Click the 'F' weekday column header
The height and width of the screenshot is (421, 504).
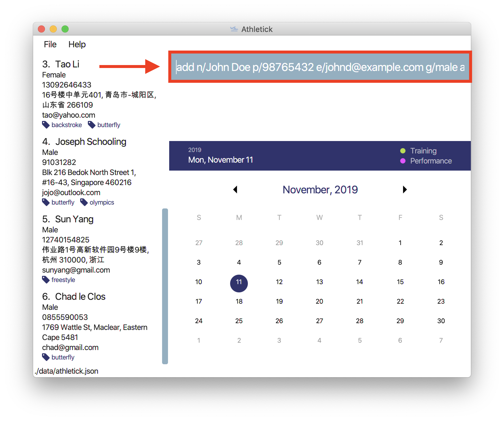[x=400, y=218]
